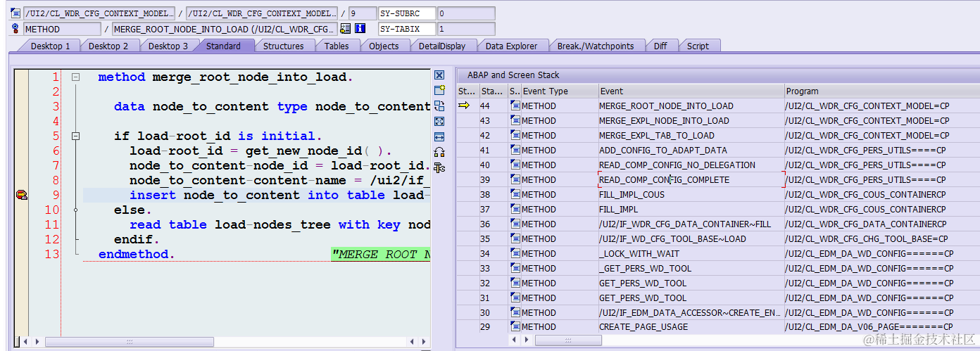Click the Program column header

881,91
